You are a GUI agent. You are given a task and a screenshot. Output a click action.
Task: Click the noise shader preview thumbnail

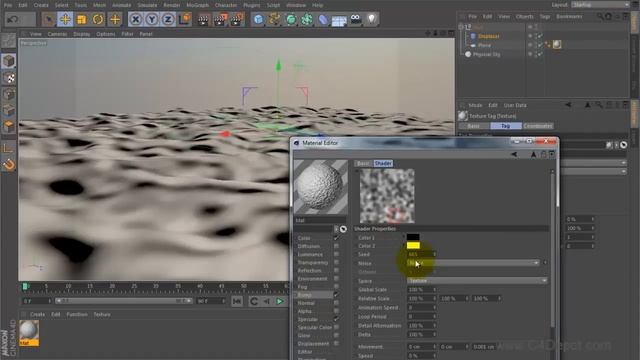coord(387,196)
